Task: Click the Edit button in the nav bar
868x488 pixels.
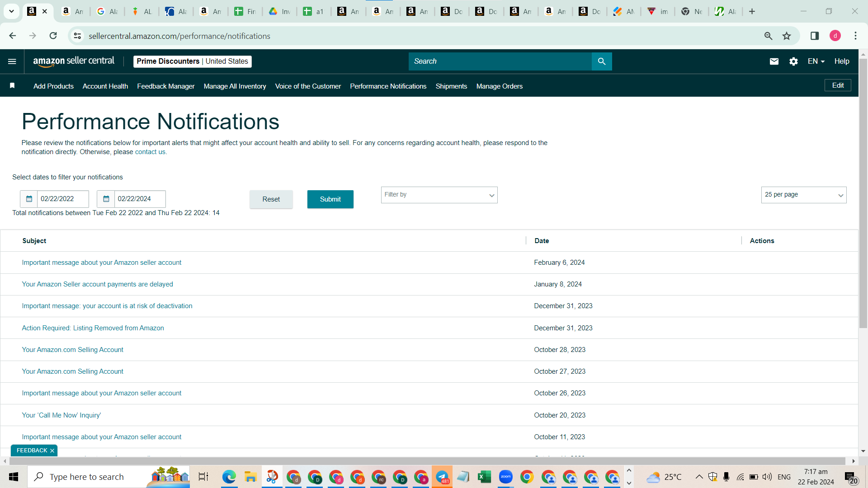Action: pyautogui.click(x=838, y=85)
